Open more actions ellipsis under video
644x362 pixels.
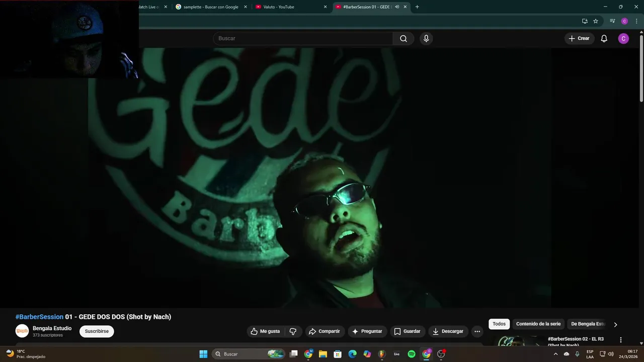click(x=477, y=331)
